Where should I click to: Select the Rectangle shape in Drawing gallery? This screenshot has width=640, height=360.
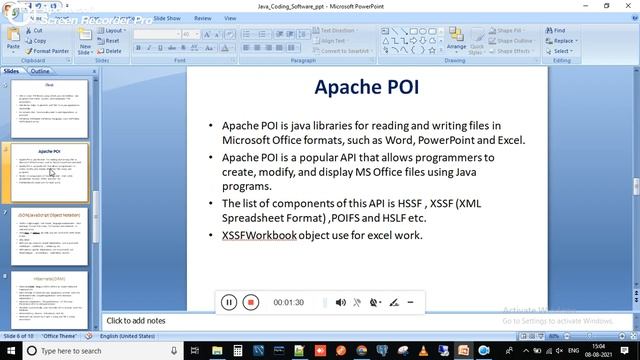[413, 31]
